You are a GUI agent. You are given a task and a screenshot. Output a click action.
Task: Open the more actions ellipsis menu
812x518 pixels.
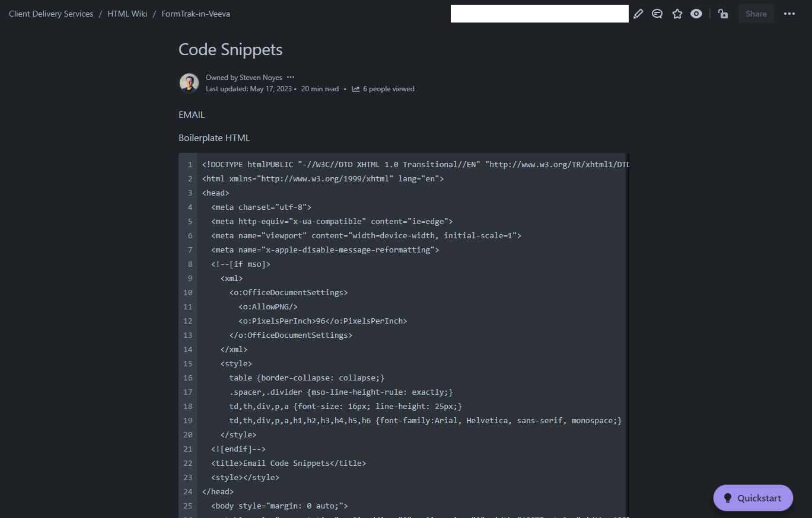(x=789, y=14)
